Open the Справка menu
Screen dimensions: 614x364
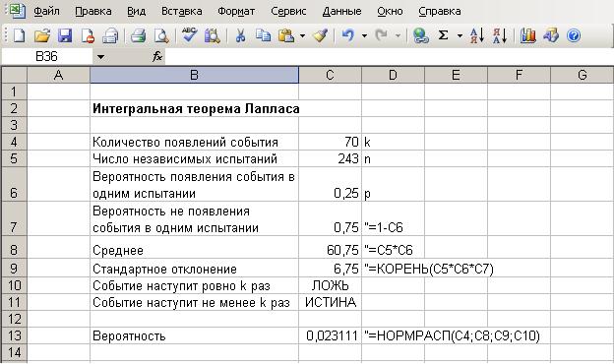(x=440, y=11)
